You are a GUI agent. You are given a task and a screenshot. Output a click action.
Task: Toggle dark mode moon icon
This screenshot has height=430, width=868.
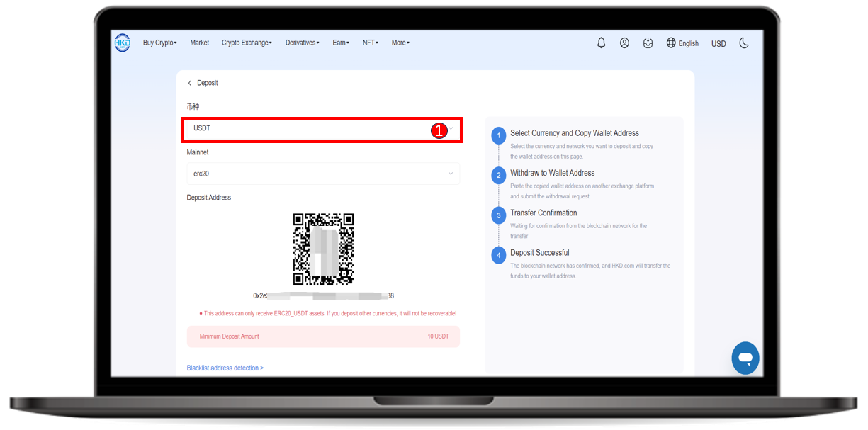[743, 43]
